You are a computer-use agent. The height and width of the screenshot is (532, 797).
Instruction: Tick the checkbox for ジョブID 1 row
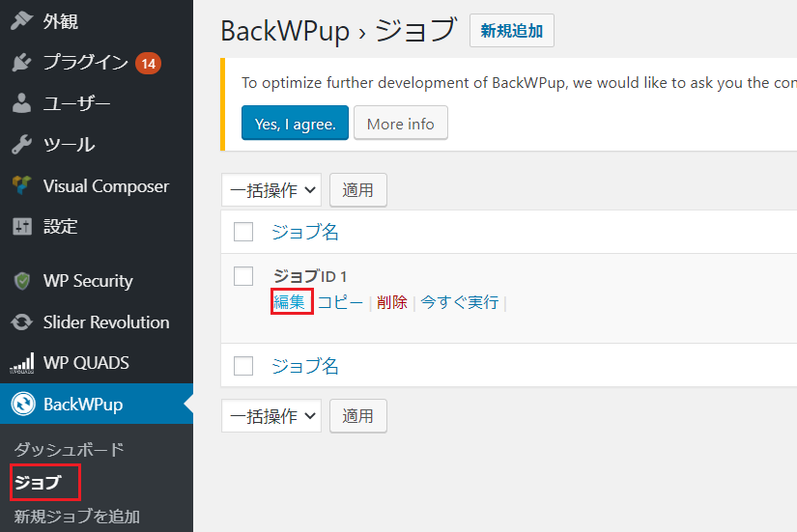(243, 277)
